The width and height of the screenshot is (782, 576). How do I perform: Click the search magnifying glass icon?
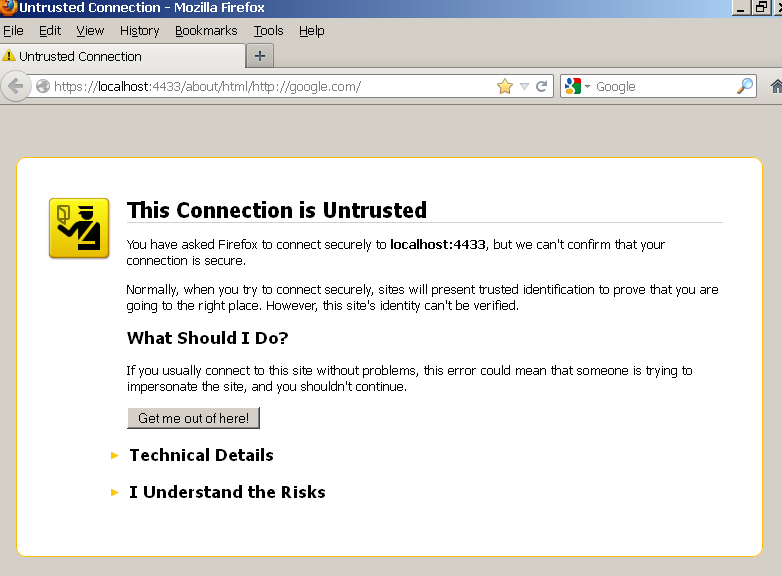coord(745,87)
